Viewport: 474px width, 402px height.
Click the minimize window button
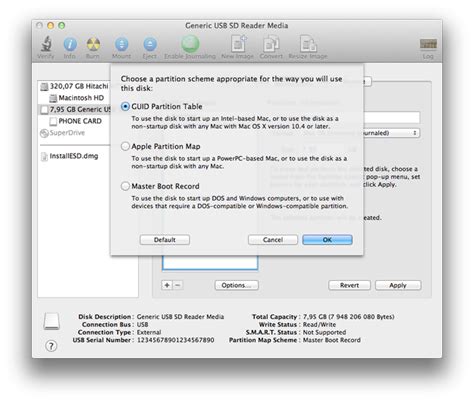point(51,26)
